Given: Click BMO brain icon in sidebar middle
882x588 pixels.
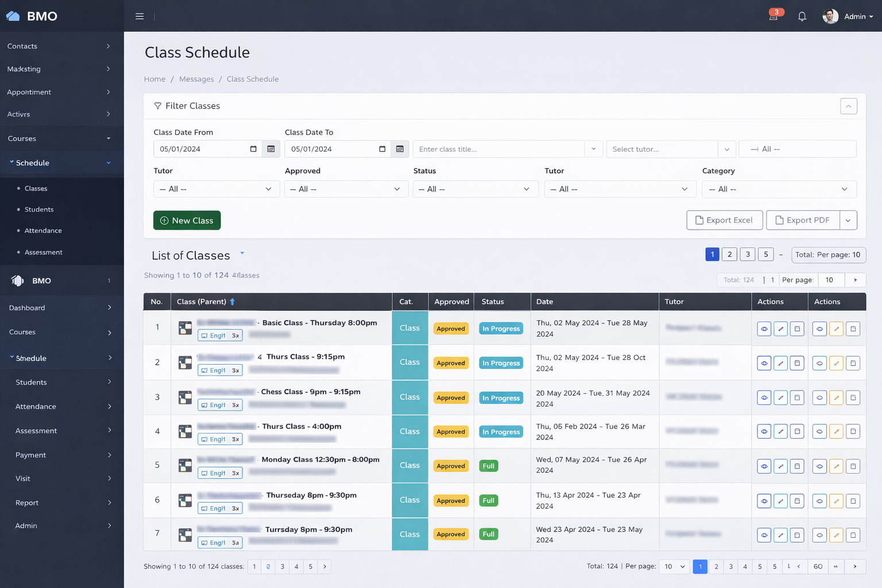Looking at the screenshot, I should tap(18, 280).
